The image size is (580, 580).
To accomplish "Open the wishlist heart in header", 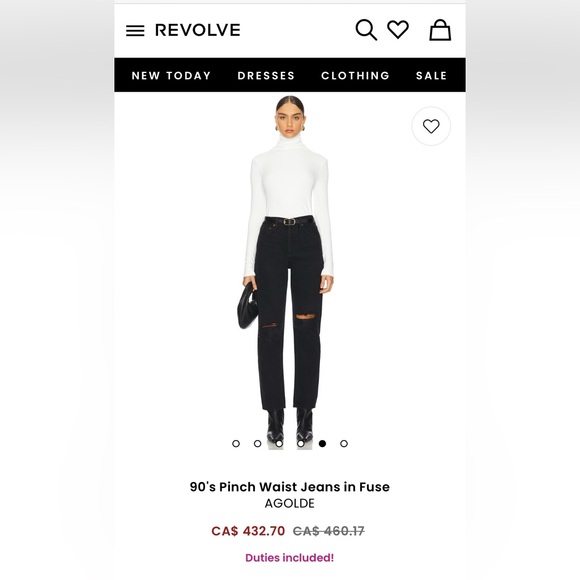I will pos(398,30).
